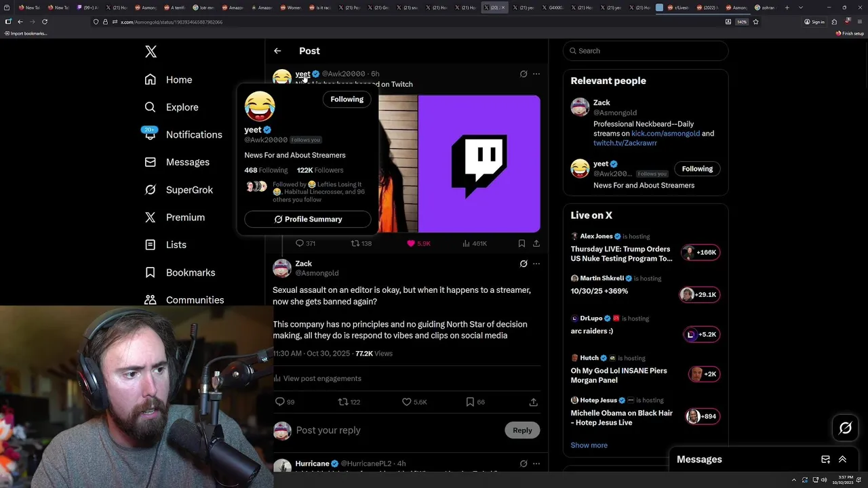Open Bookmarks in the sidebar
The image size is (868, 488).
click(180, 272)
